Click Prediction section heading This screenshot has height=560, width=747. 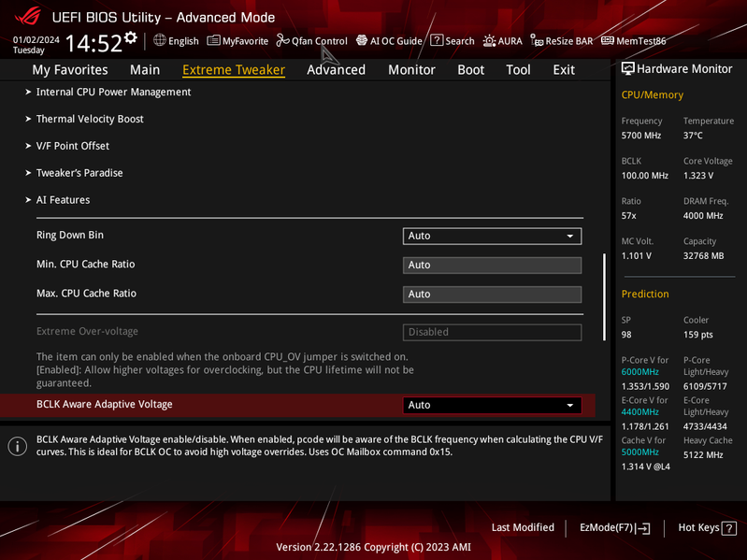[x=645, y=294]
